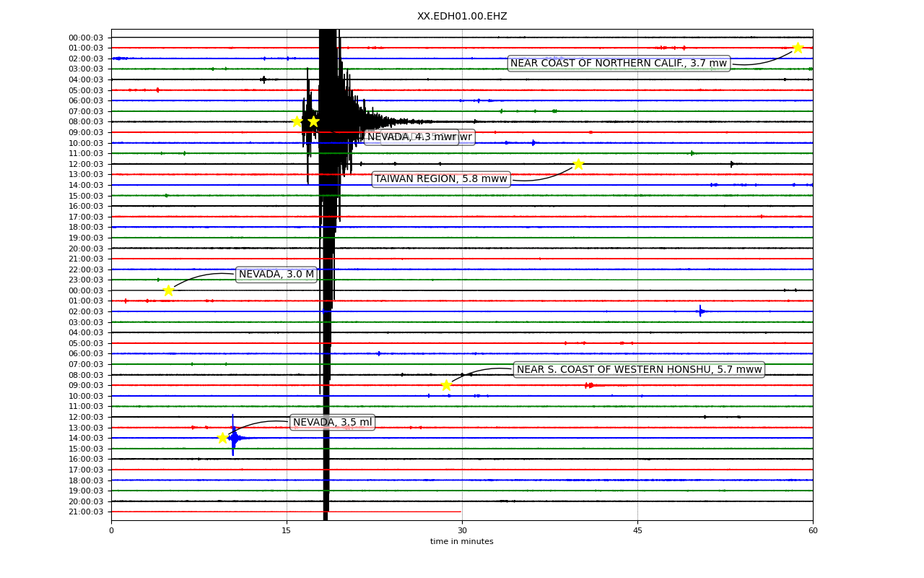Screen dimensions: 924x578
Task: Click the 'time in minutes' axis label
Action: (462, 542)
